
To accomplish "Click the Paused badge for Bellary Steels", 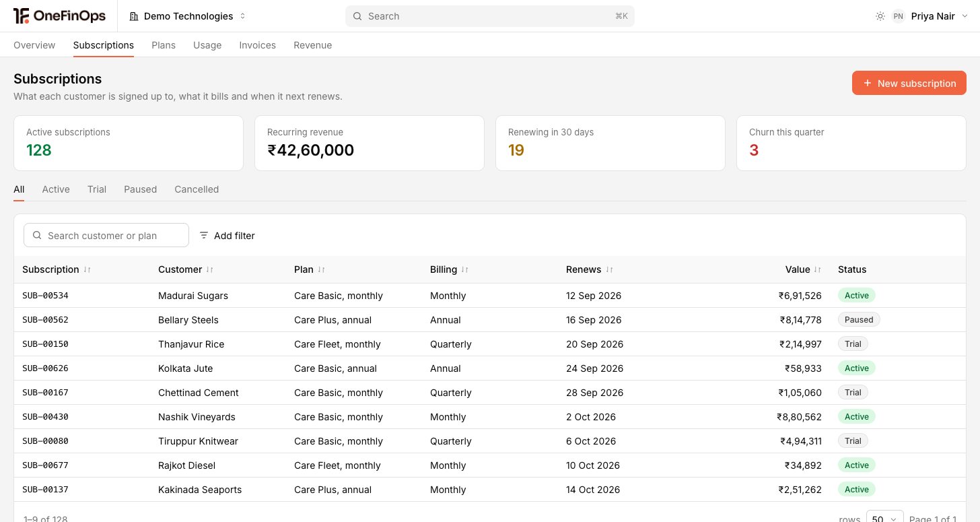I will (859, 320).
